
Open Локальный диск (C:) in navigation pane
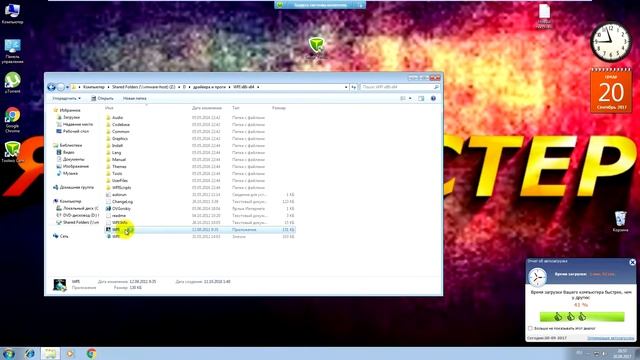[80, 208]
